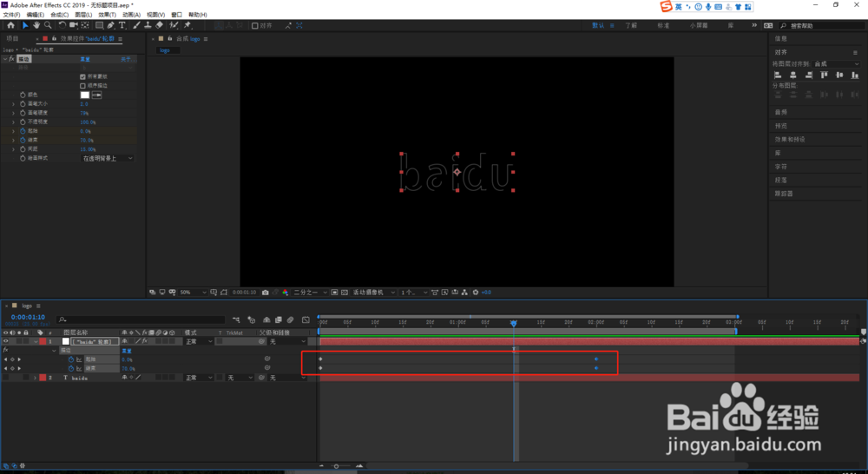This screenshot has height=474, width=868.
Task: Select the Rectangle shape tool
Action: point(99,25)
